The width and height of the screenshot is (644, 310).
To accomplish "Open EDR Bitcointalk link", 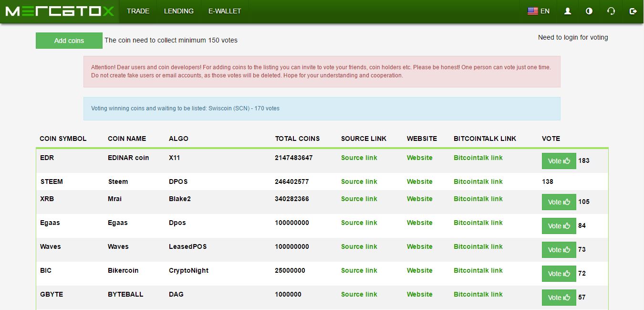I will 478,158.
